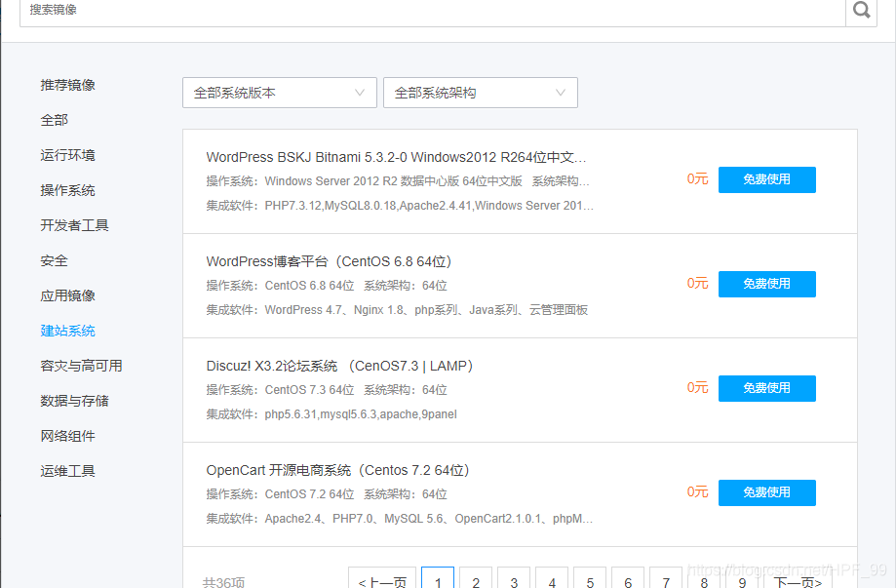Select 推荐镜像 category

click(67, 85)
